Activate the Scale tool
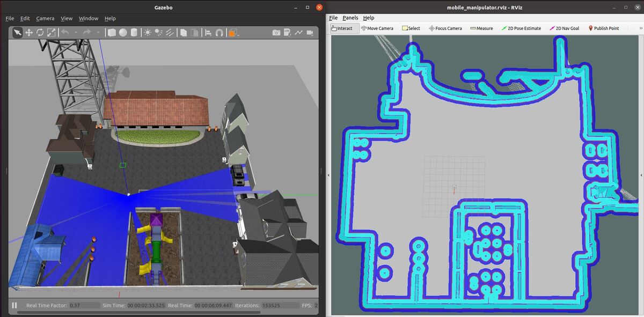 51,32
